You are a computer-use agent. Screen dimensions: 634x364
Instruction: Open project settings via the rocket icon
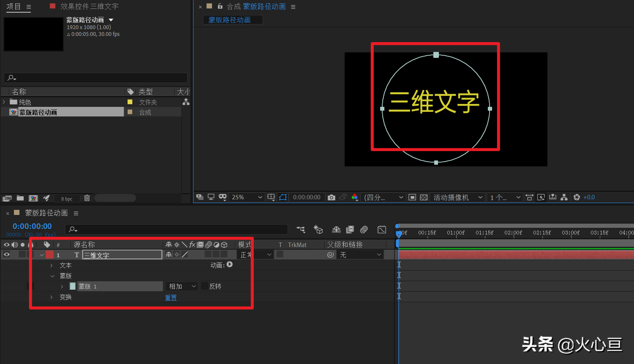[x=47, y=198]
